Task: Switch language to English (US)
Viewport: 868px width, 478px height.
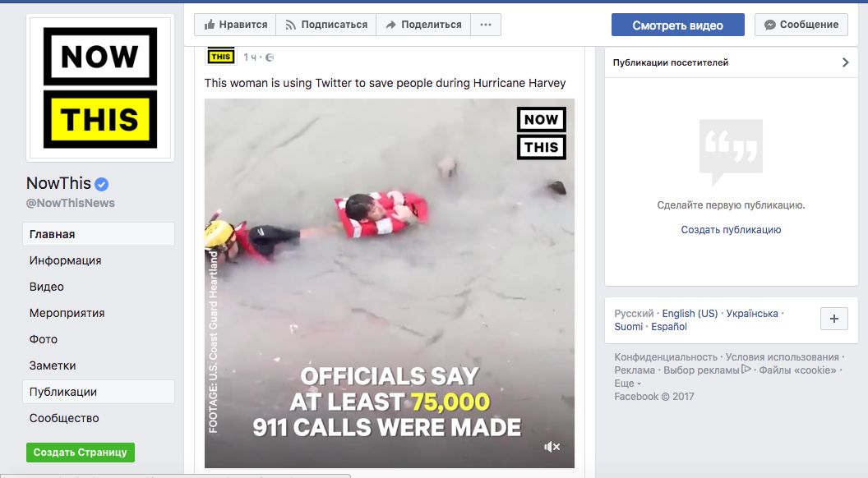Action: 690,313
